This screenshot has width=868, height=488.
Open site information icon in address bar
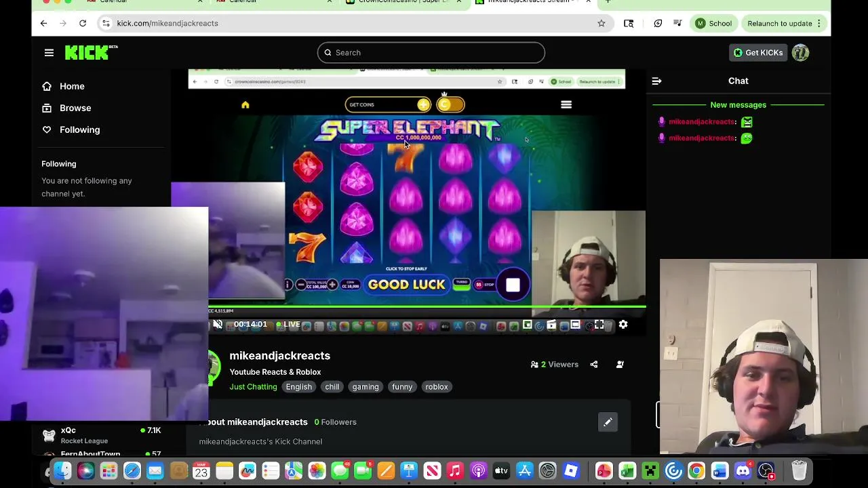point(106,23)
